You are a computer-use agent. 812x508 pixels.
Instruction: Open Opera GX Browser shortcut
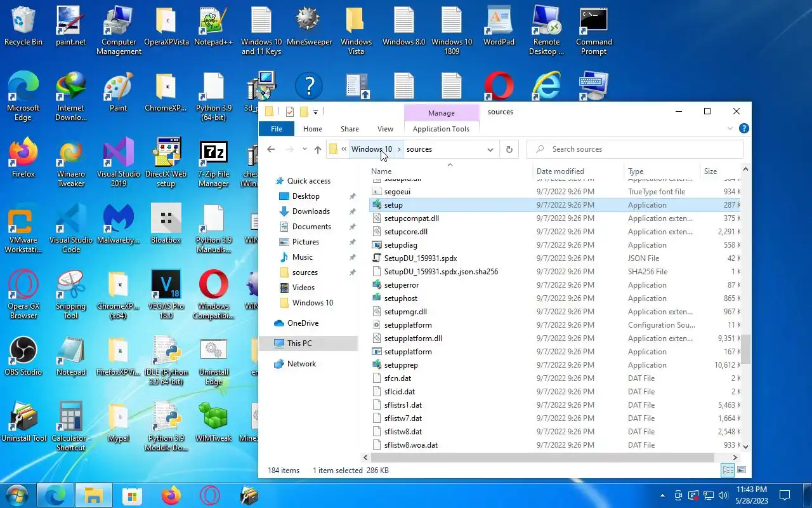[x=23, y=295]
